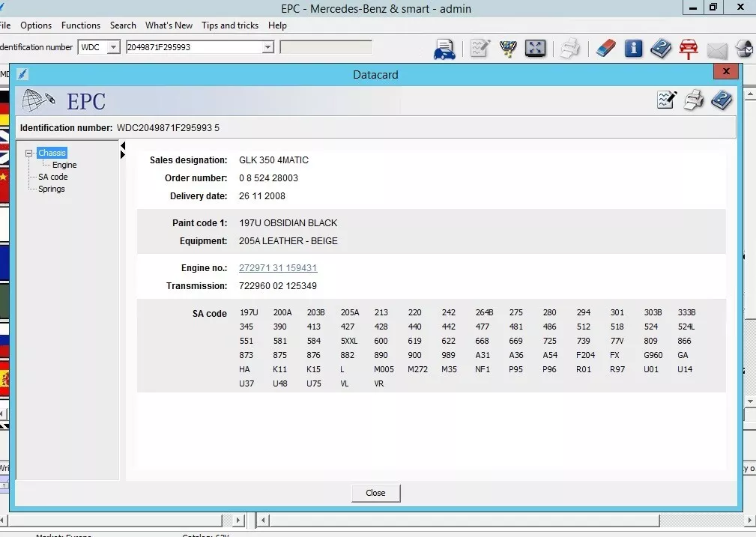The image size is (756, 537).
Task: Click the Datacard title bar feather icon
Action: tap(22, 74)
